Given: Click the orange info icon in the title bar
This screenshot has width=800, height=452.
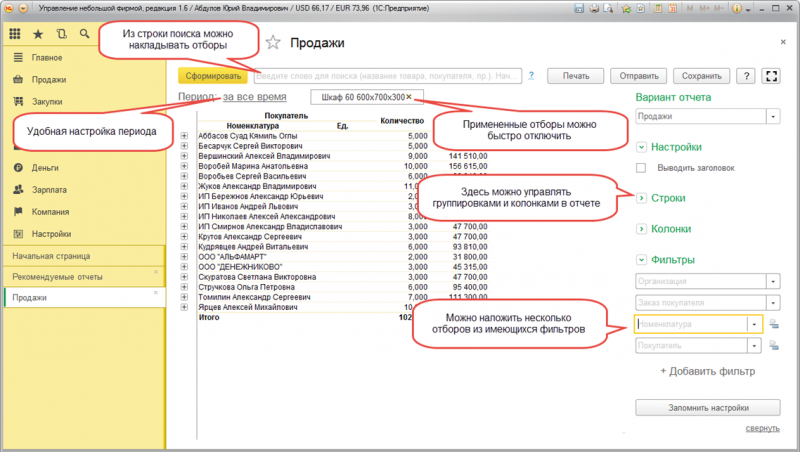Looking at the screenshot, I should point(736,8).
